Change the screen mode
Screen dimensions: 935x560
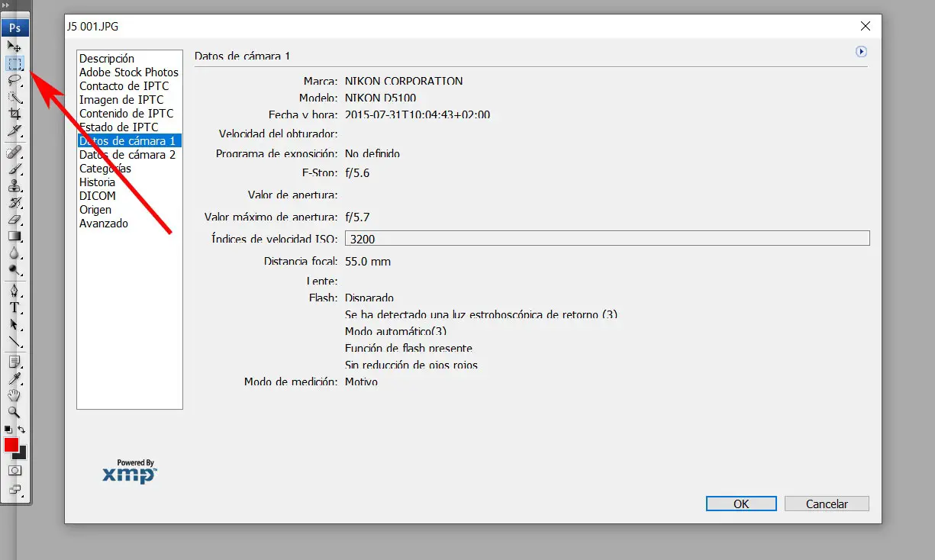pos(15,490)
